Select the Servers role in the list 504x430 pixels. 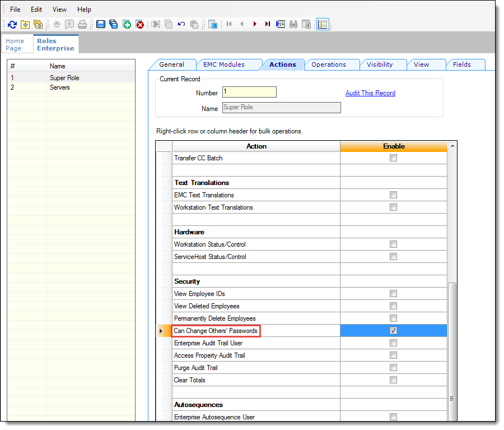59,87
